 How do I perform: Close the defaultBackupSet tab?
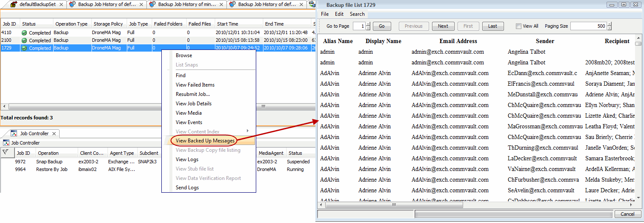[x=61, y=4]
